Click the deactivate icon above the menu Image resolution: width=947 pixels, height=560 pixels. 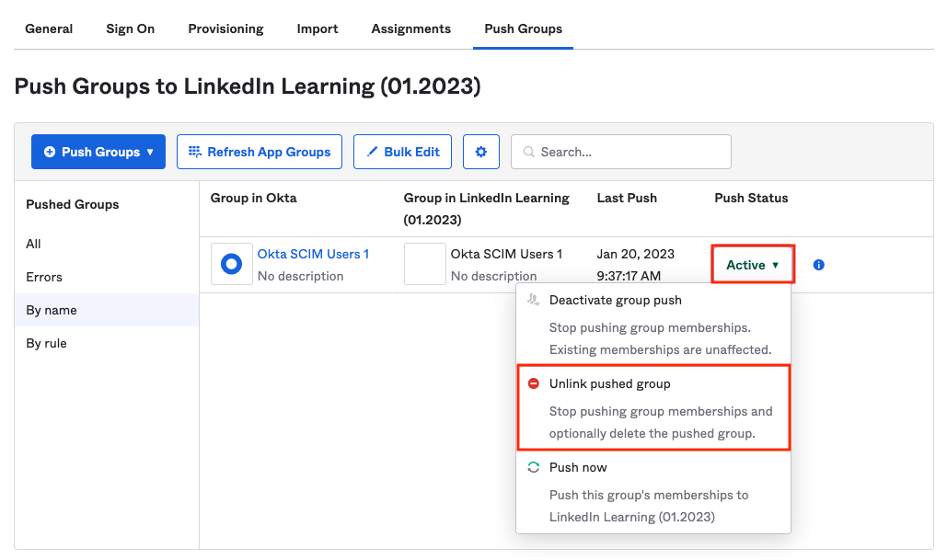tap(534, 300)
